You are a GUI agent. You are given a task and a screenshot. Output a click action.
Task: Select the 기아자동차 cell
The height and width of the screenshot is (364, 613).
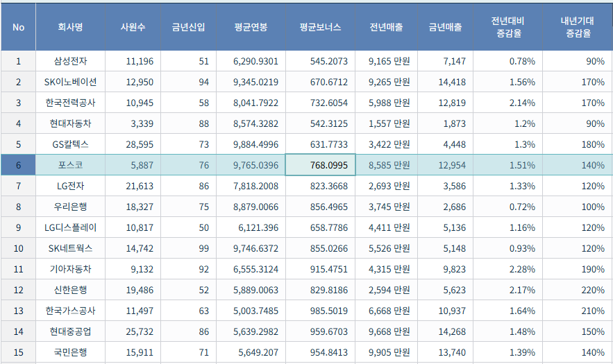(70, 269)
